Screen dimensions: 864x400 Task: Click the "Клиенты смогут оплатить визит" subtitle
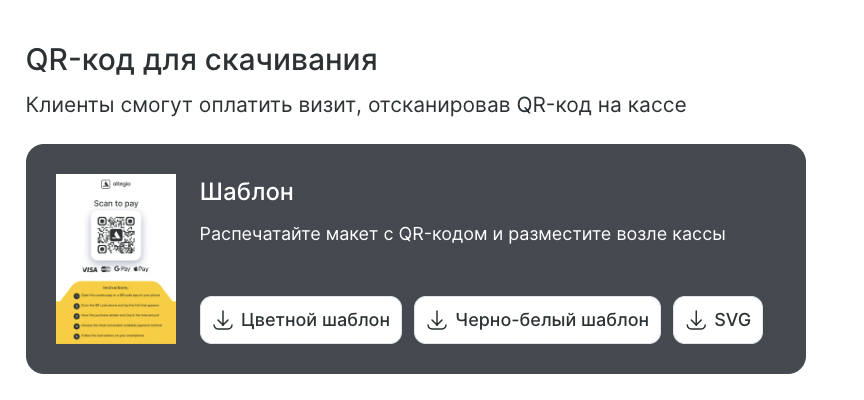pos(356,105)
